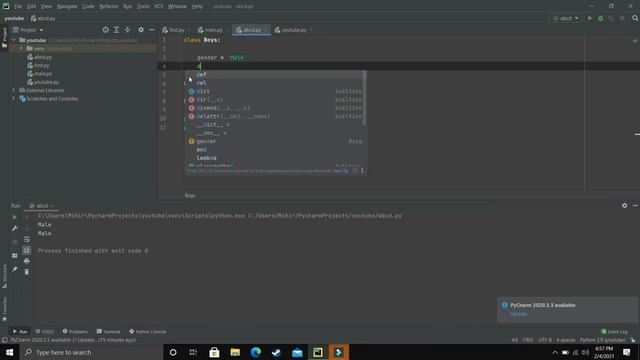Viewport: 640px width, 360px height.
Task: Click the Search Everywhere magnifier icon
Action: coord(635,18)
